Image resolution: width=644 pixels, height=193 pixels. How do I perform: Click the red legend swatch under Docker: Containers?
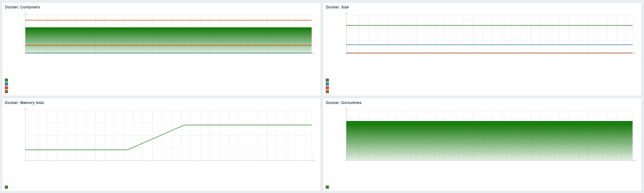tap(7, 88)
